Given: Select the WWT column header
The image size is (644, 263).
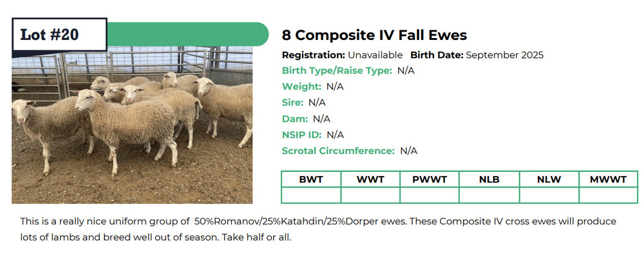Looking at the screenshot, I should pyautogui.click(x=370, y=179).
